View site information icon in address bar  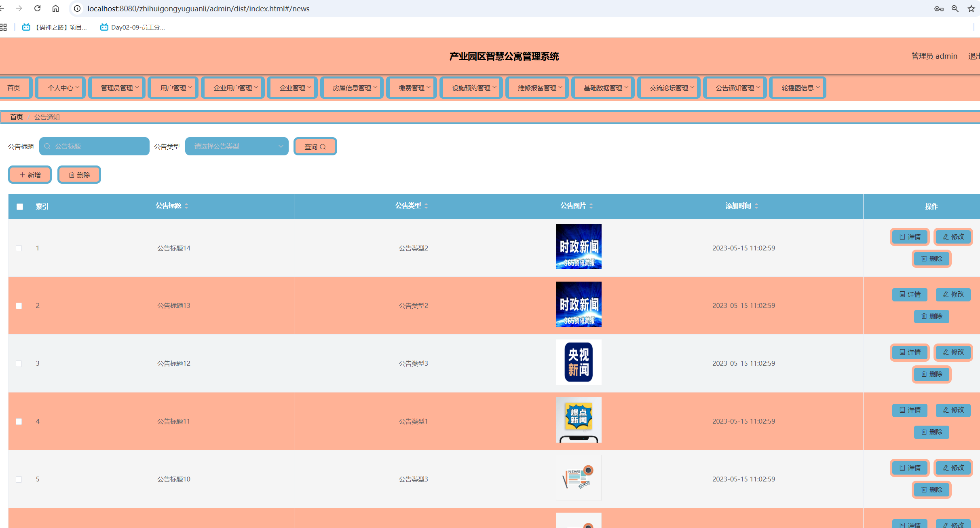pyautogui.click(x=77, y=8)
